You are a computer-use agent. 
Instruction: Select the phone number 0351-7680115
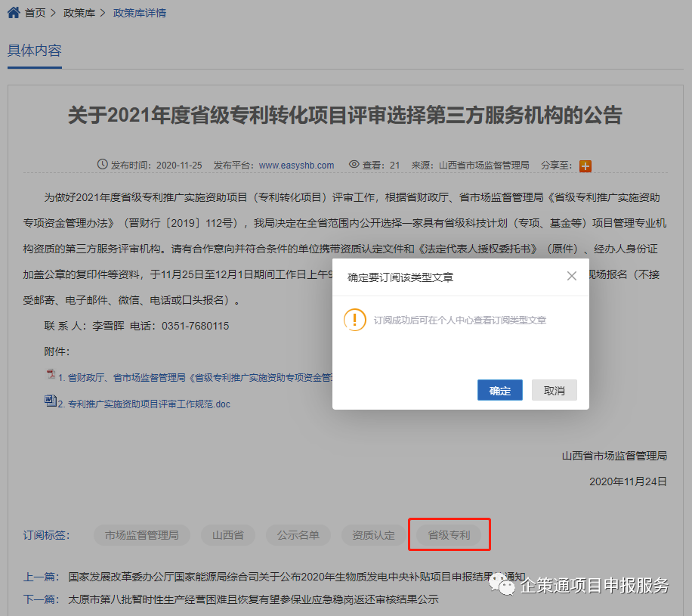click(195, 326)
